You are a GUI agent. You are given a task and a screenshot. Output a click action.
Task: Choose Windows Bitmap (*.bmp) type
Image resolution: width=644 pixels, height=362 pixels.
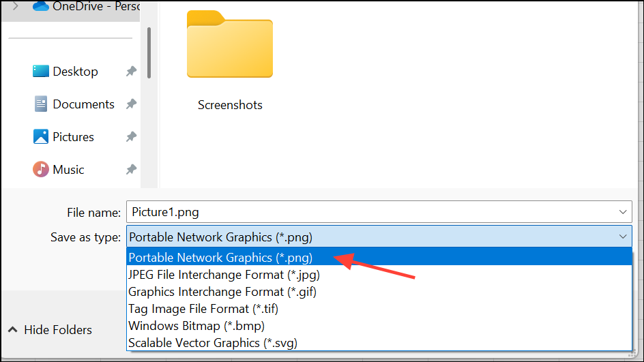[x=196, y=326]
